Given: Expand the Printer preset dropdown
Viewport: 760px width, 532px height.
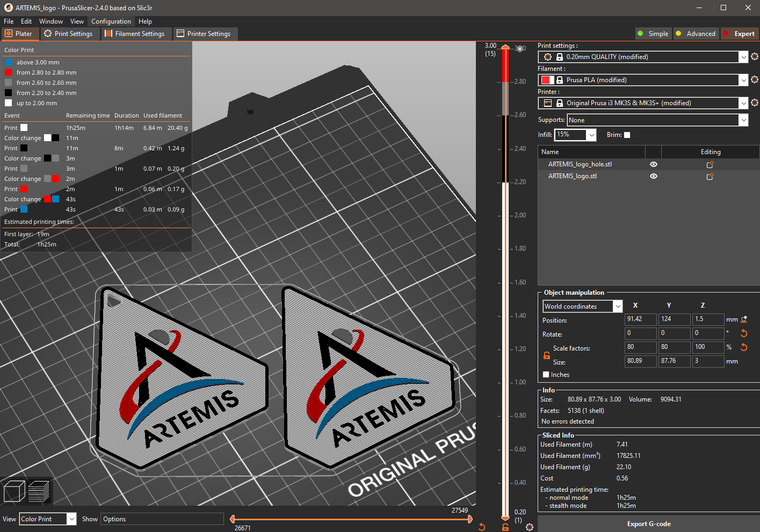Looking at the screenshot, I should [743, 103].
